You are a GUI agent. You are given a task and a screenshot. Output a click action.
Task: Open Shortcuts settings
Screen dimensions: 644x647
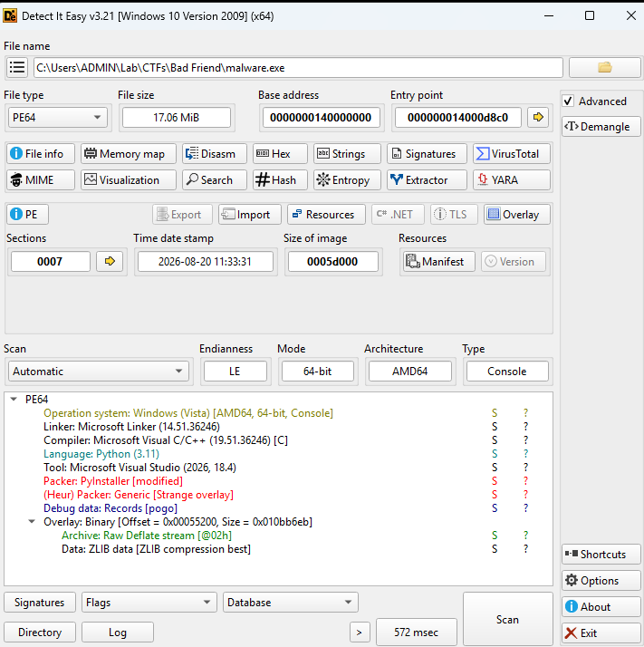(601, 555)
